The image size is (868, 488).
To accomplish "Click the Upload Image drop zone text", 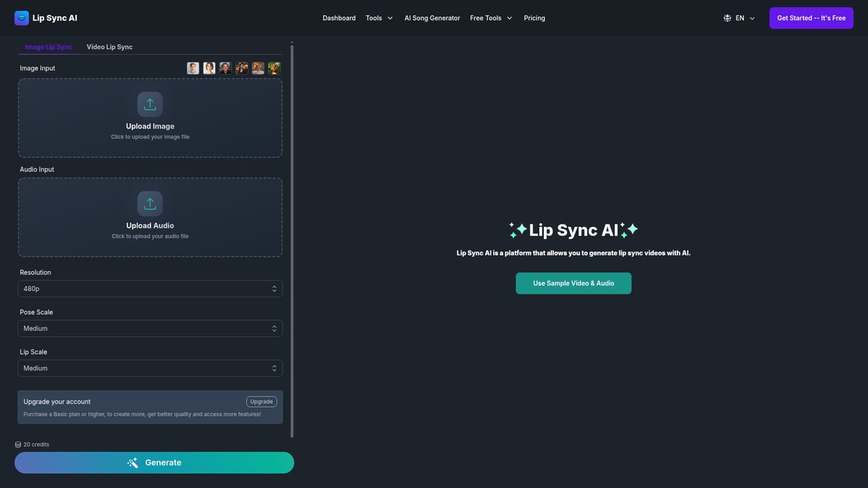I will pos(150,126).
